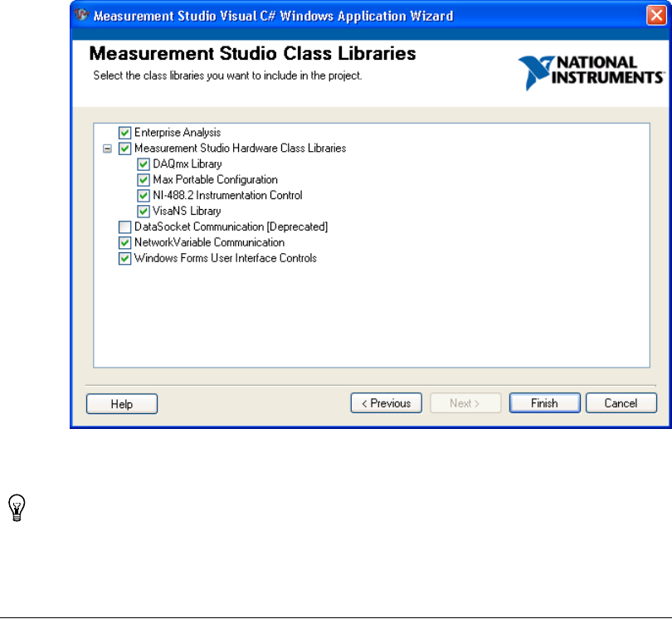Close the wizard with the red X
This screenshot has height=619, width=672.
[x=656, y=16]
